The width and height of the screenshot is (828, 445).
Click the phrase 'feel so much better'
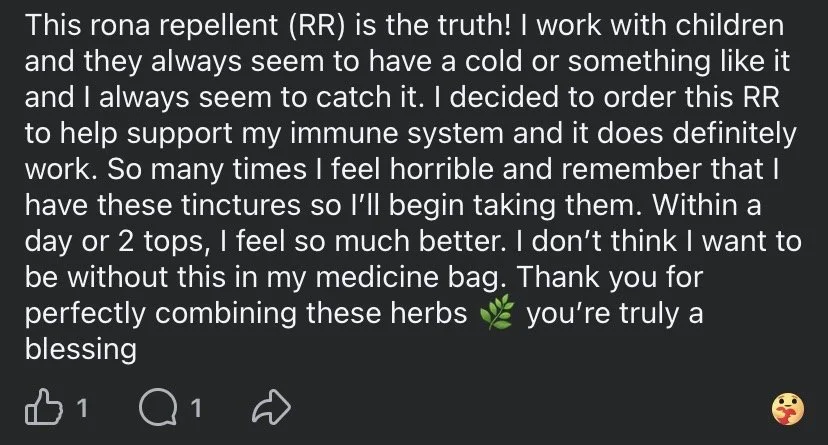click(369, 241)
